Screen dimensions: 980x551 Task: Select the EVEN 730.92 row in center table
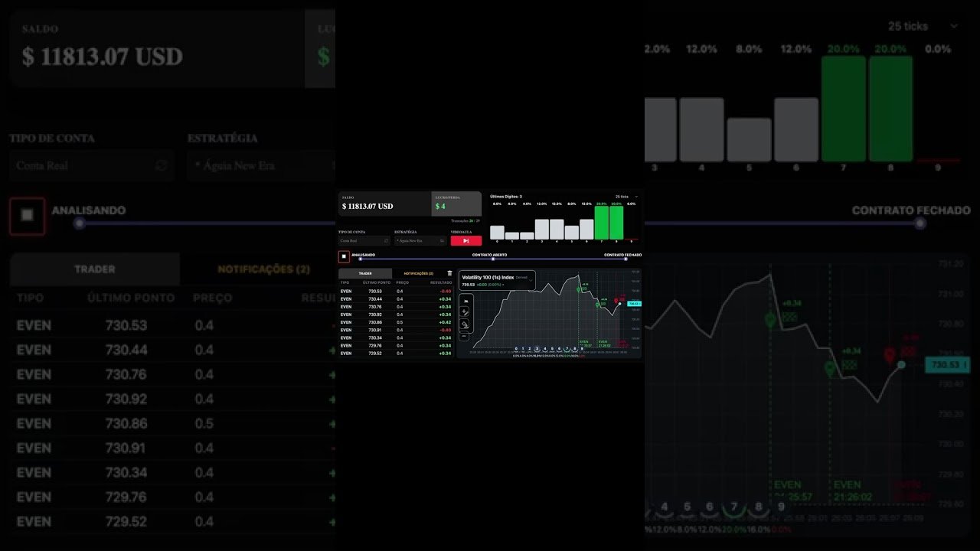tap(396, 315)
